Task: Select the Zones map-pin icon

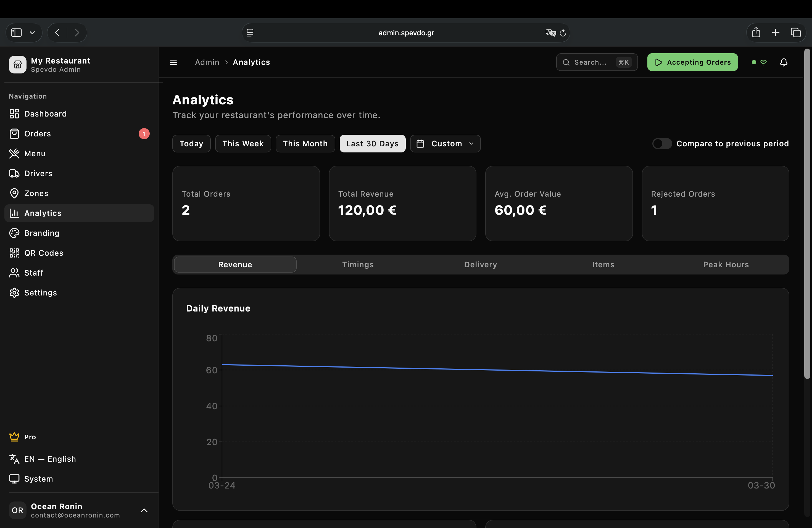Action: 14,193
